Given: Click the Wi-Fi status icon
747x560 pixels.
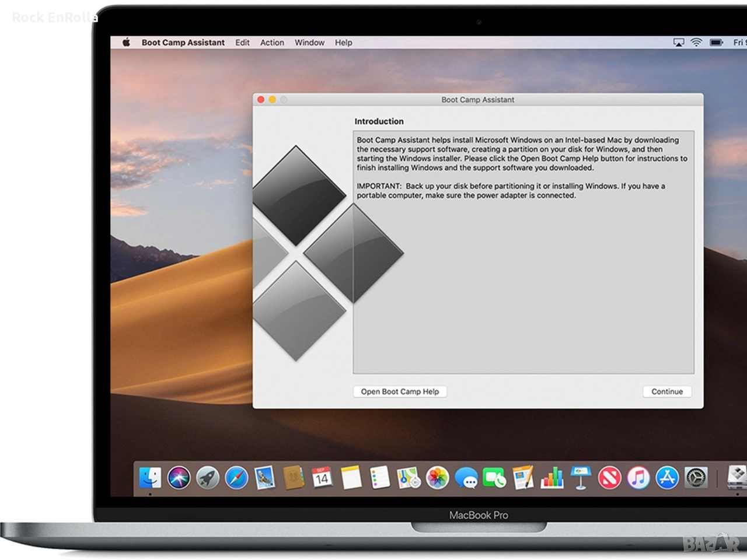Looking at the screenshot, I should pyautogui.click(x=696, y=43).
